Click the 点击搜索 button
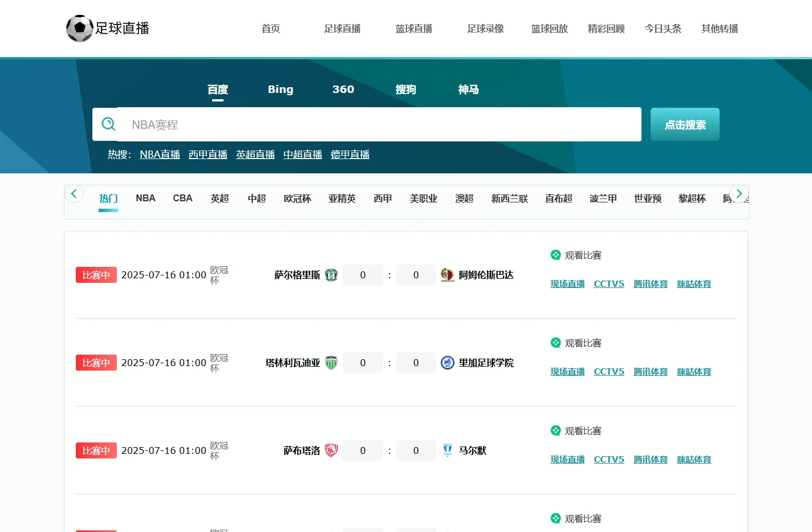812x532 pixels. [x=685, y=124]
